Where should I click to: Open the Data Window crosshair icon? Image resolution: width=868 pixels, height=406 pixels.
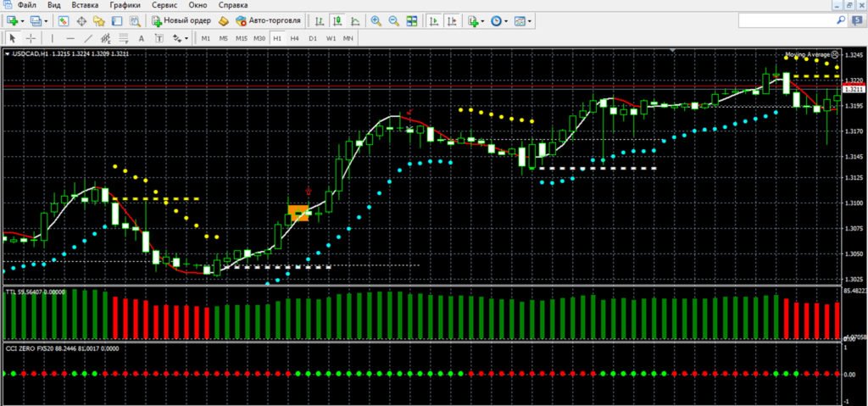[x=81, y=21]
